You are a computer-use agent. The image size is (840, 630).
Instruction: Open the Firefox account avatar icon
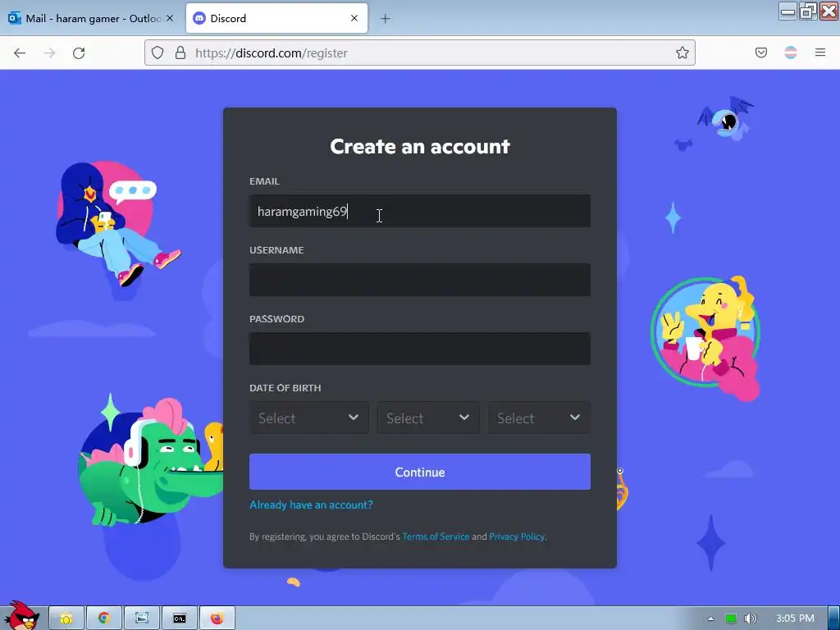pos(791,52)
